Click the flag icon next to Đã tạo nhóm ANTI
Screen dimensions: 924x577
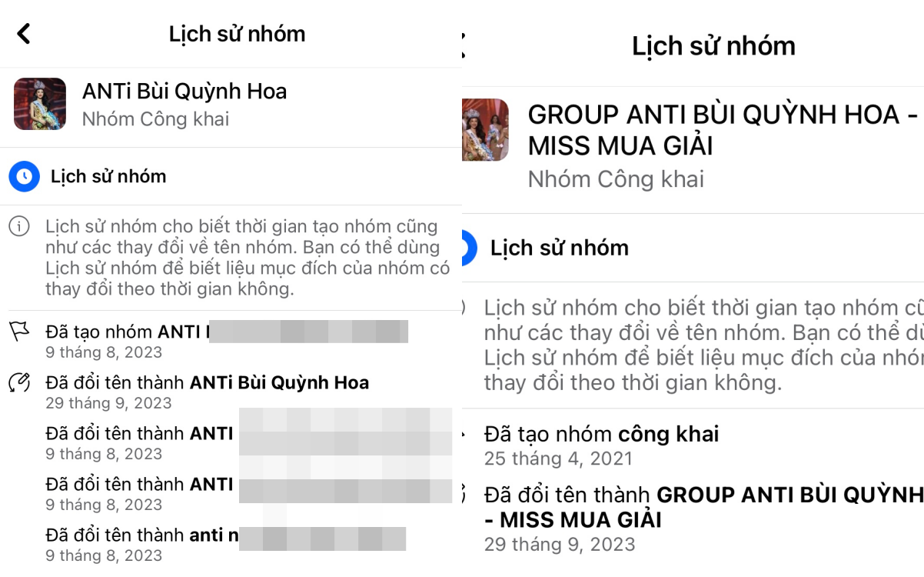coord(19,332)
